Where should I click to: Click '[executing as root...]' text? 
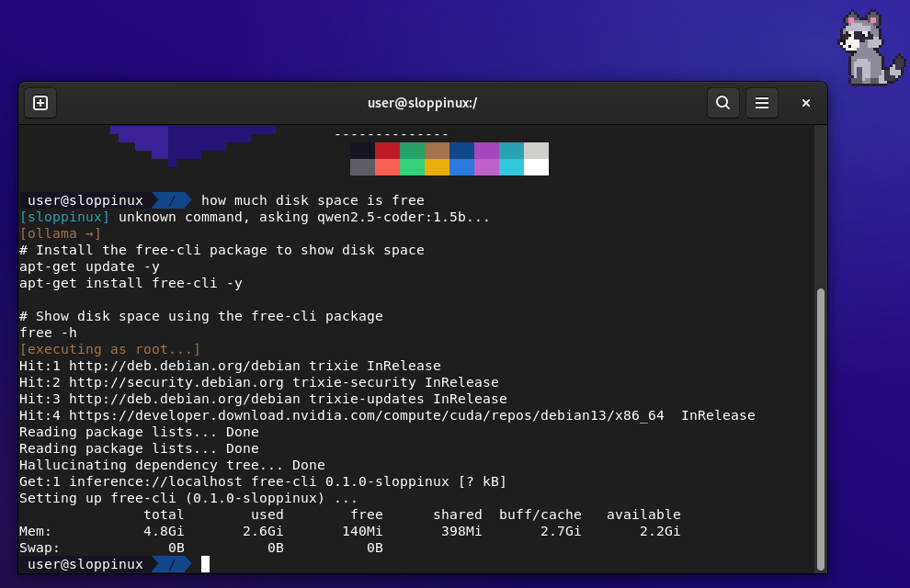point(109,350)
